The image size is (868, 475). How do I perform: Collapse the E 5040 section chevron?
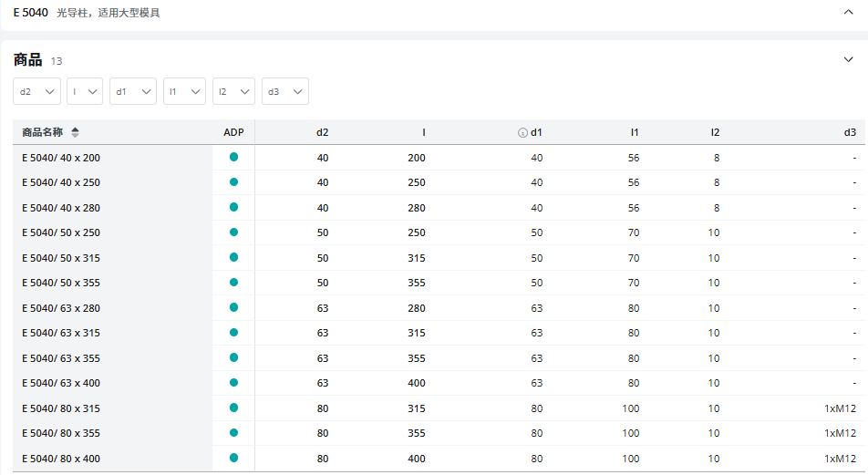tap(848, 12)
